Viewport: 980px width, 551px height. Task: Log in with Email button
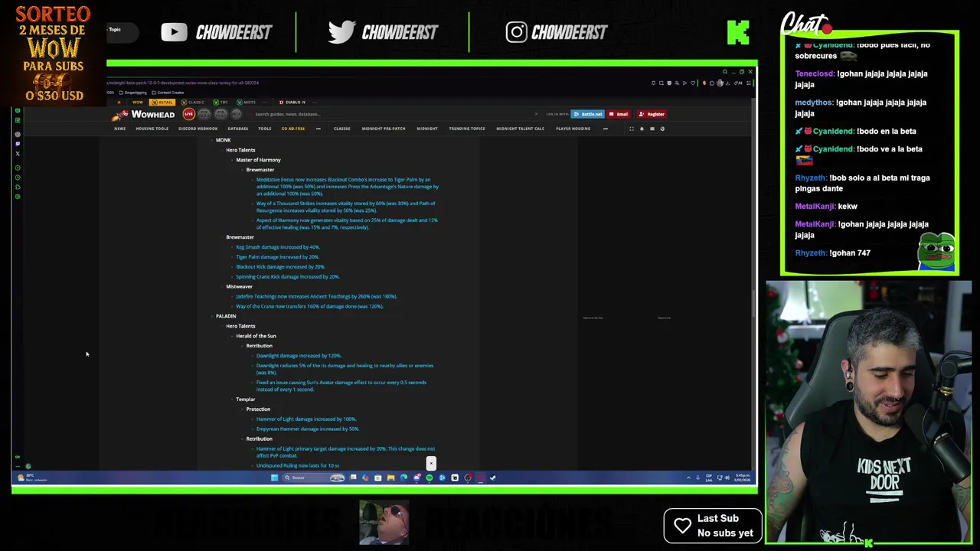(619, 114)
